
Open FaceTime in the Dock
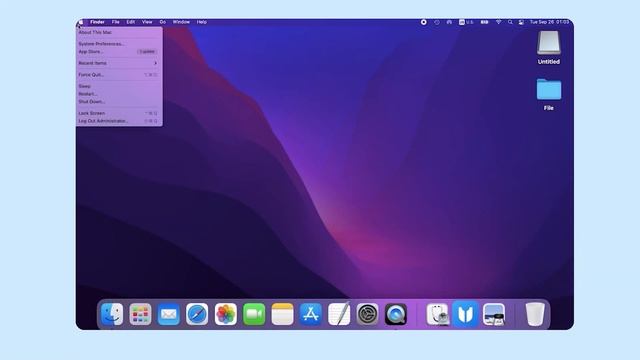pyautogui.click(x=254, y=314)
